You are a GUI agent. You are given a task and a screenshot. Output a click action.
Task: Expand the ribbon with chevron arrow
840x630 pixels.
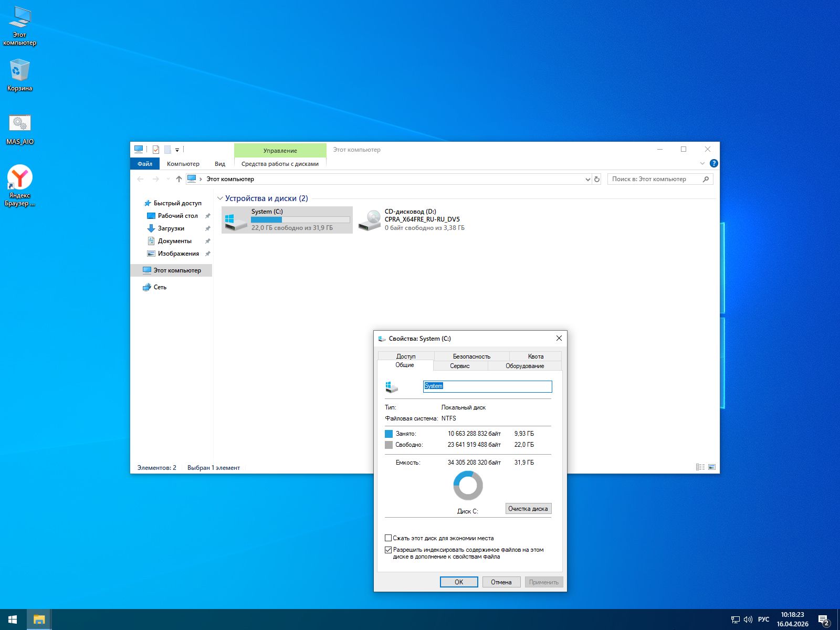click(702, 163)
